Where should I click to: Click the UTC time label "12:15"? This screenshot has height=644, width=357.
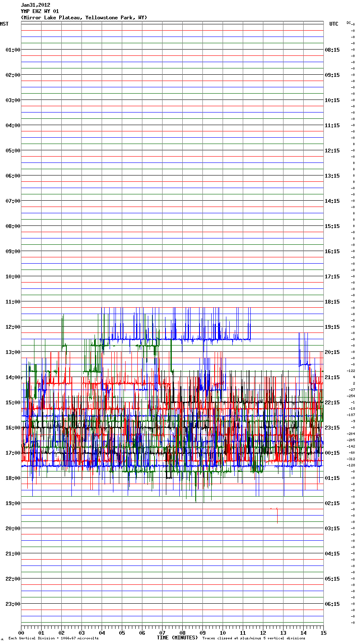[332, 151]
